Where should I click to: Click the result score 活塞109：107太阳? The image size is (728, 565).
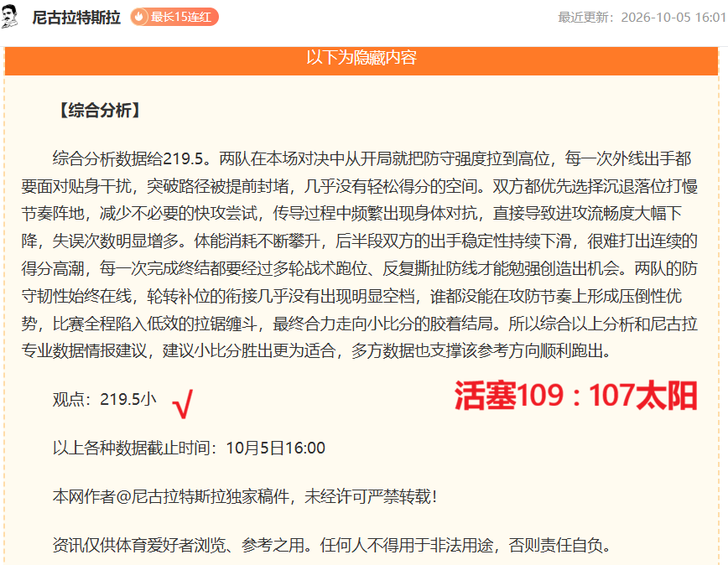(575, 396)
